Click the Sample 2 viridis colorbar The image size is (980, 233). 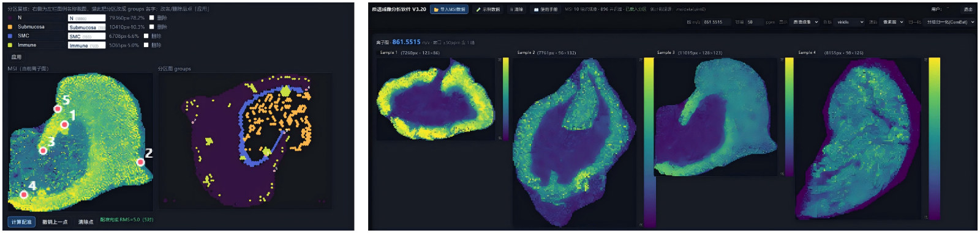[649, 142]
